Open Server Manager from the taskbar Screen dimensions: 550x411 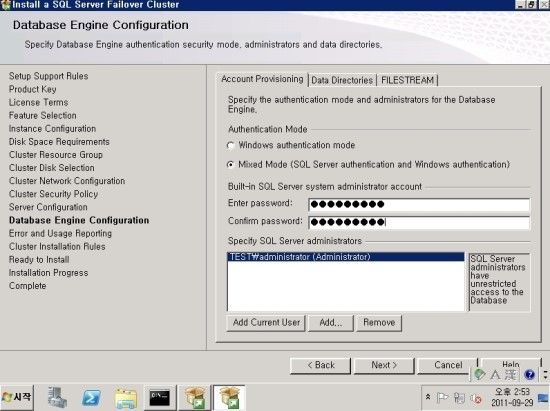pos(57,398)
